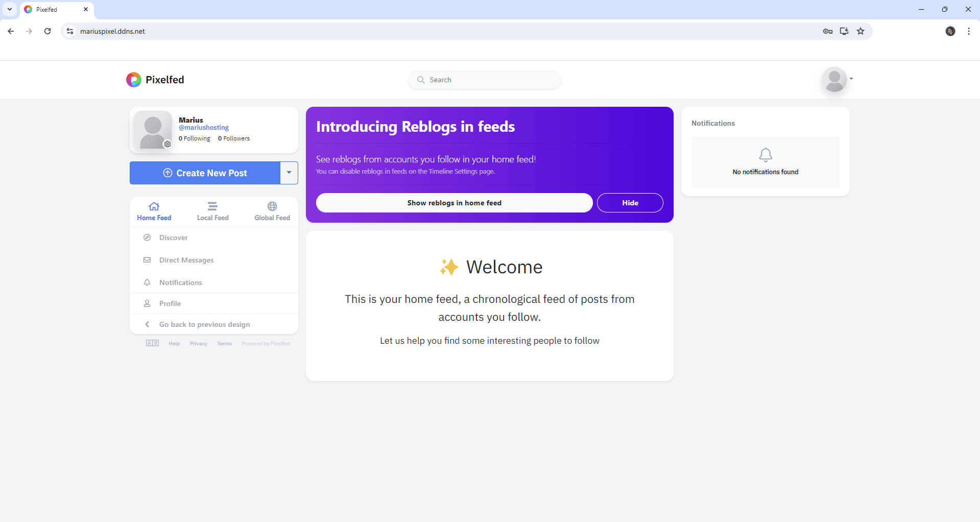Open the password manager key icon
Viewport: 980px width, 522px height.
coord(828,31)
